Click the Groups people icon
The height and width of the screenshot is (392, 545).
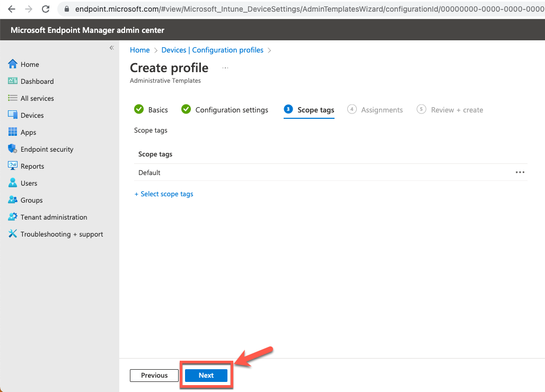click(13, 199)
